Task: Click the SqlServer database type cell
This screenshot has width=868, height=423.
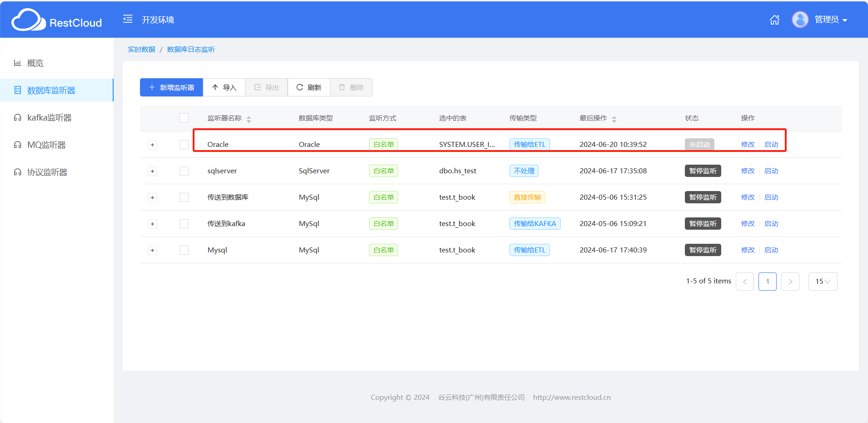Action: (x=314, y=171)
